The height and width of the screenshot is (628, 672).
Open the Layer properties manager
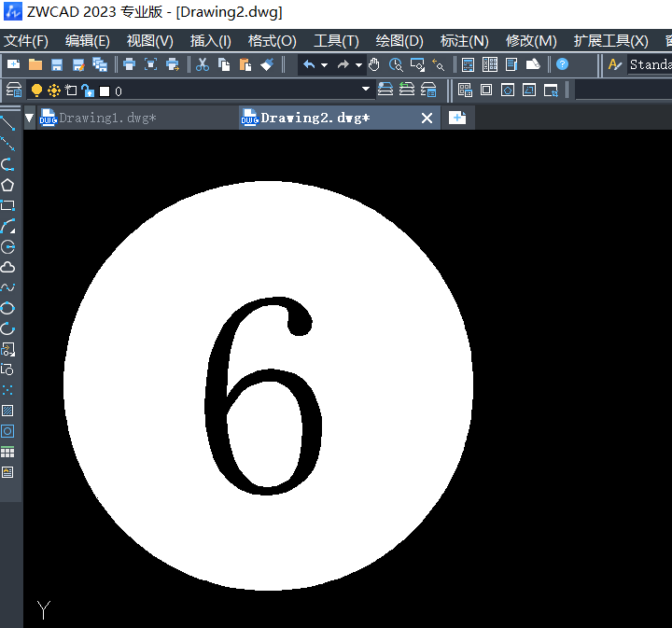click(14, 91)
